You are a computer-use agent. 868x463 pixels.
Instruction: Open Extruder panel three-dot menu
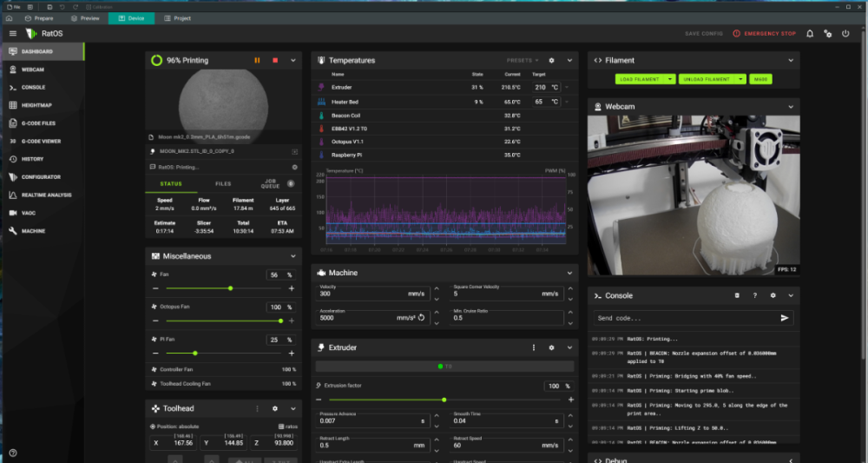pos(534,347)
